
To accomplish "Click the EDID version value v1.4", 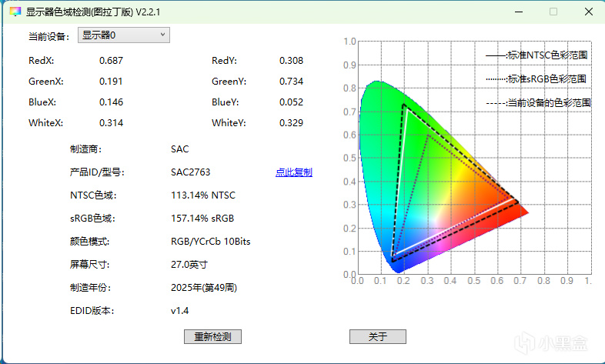I will coord(180,311).
